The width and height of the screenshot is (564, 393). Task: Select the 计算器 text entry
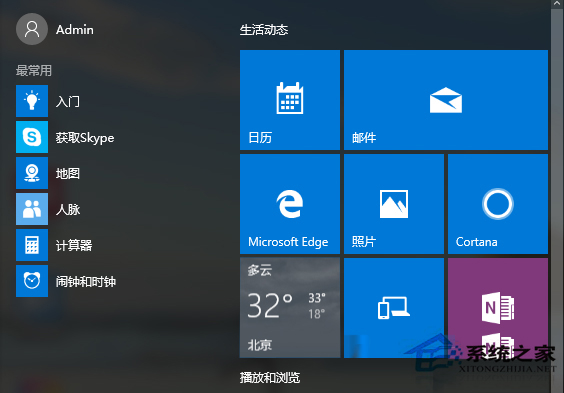coord(74,245)
